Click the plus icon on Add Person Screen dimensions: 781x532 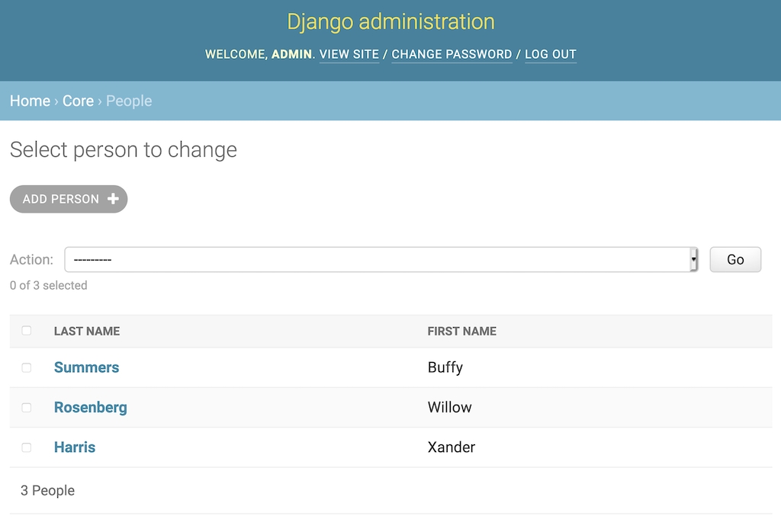tap(113, 199)
